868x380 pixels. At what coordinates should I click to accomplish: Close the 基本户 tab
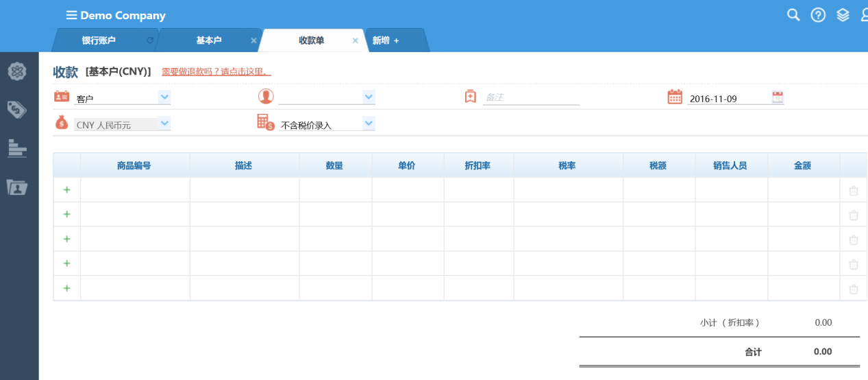click(253, 40)
